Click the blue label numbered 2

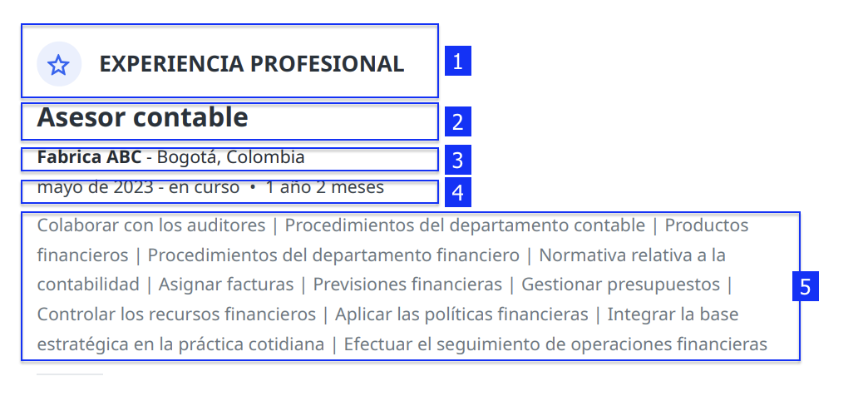458,121
